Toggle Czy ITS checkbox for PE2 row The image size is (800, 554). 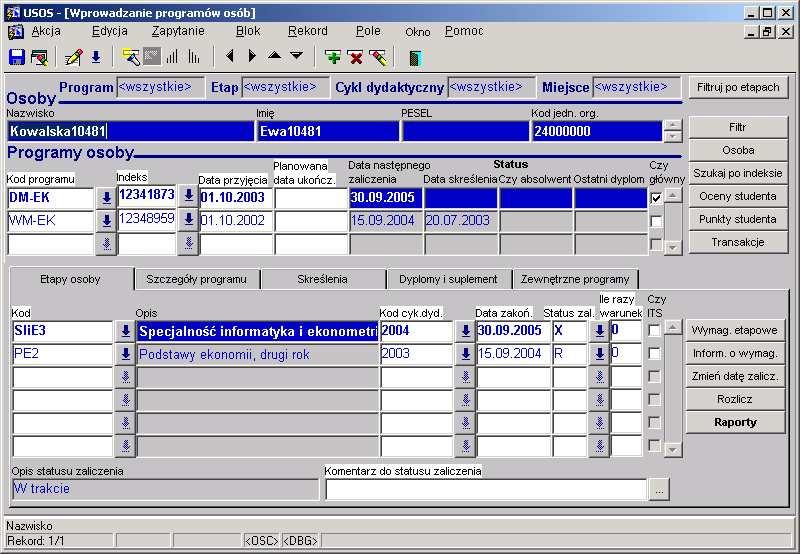pos(654,354)
